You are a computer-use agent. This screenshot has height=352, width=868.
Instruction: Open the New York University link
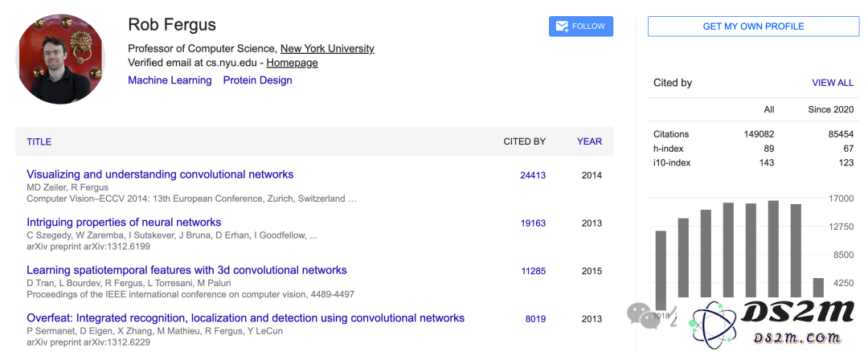[x=327, y=49]
